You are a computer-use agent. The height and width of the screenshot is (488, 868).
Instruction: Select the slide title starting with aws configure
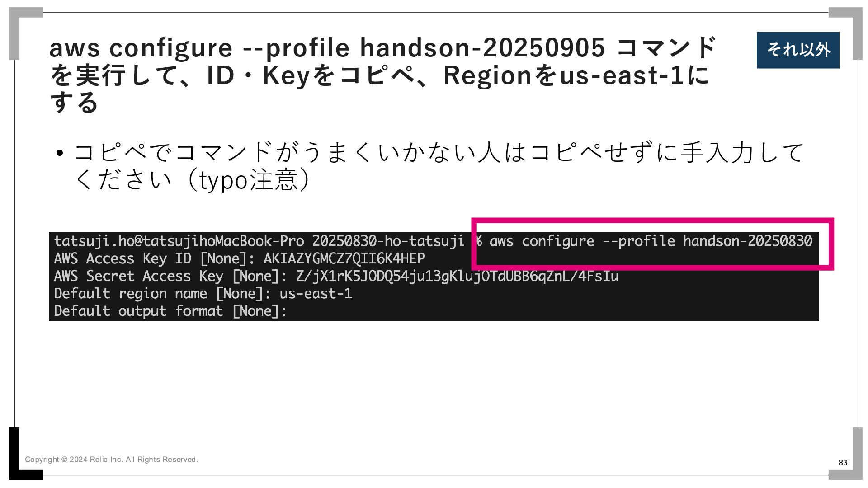tap(382, 75)
